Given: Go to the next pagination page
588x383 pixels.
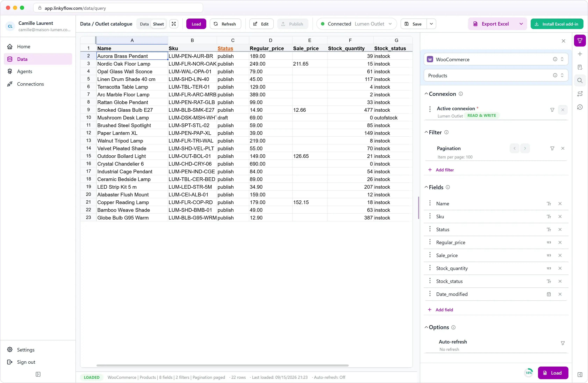Looking at the screenshot, I should (x=525, y=148).
